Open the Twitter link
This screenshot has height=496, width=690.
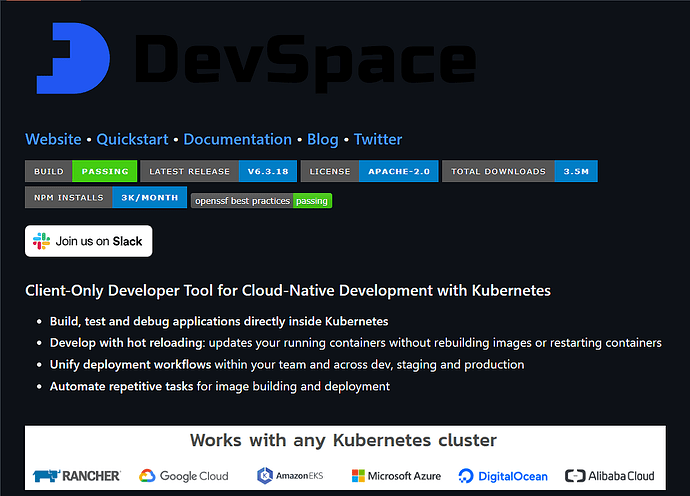pos(378,139)
